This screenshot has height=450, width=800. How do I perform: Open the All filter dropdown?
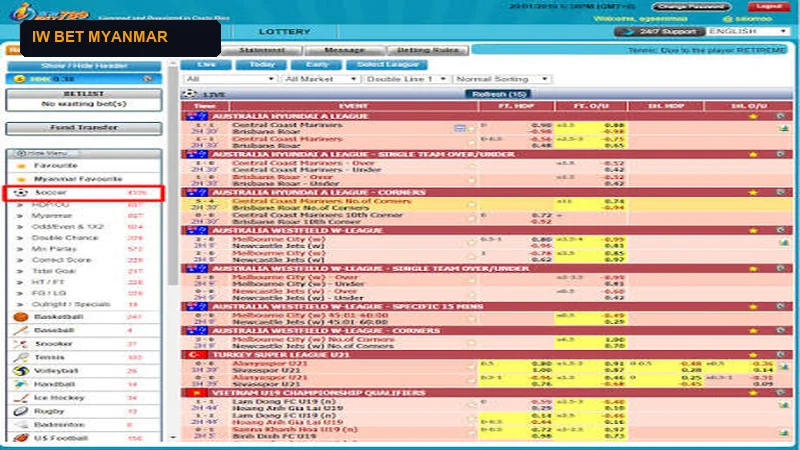coord(230,79)
